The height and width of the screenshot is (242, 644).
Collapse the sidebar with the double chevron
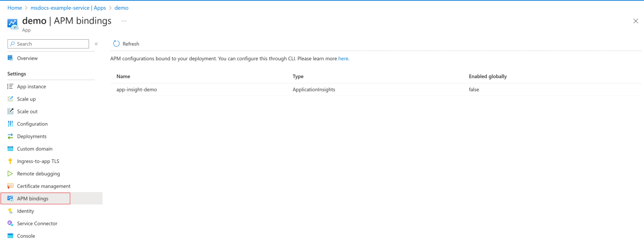(x=96, y=44)
